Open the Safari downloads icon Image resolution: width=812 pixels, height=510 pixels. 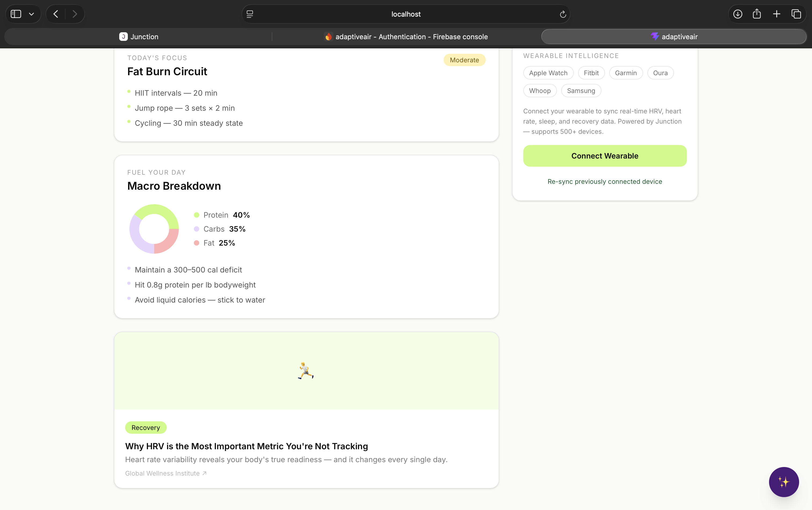click(x=738, y=14)
